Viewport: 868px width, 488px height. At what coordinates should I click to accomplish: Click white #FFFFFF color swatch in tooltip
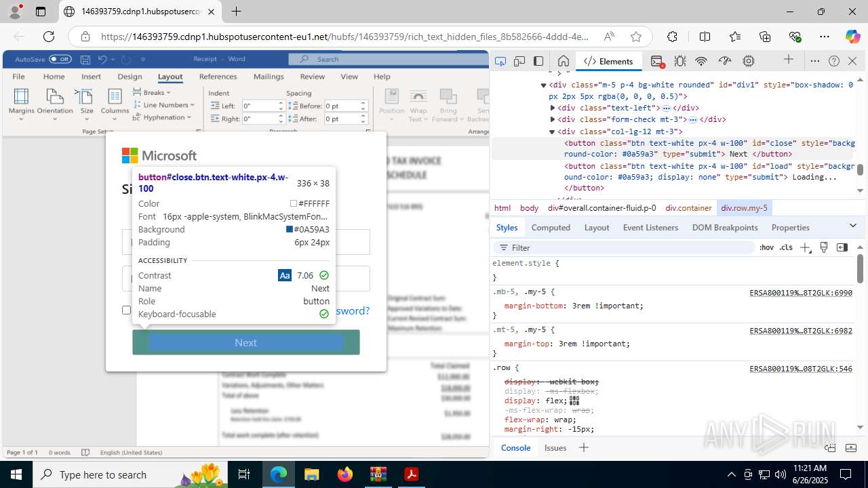pos(293,203)
